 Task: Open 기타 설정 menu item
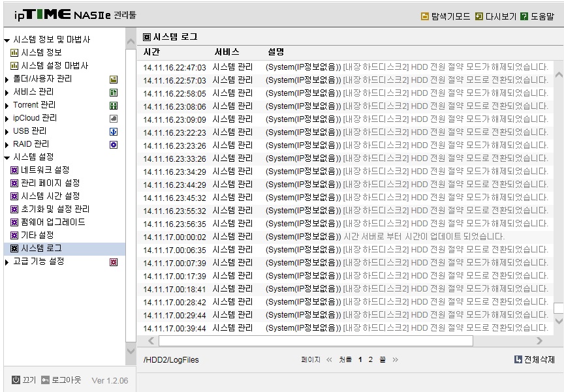point(37,235)
